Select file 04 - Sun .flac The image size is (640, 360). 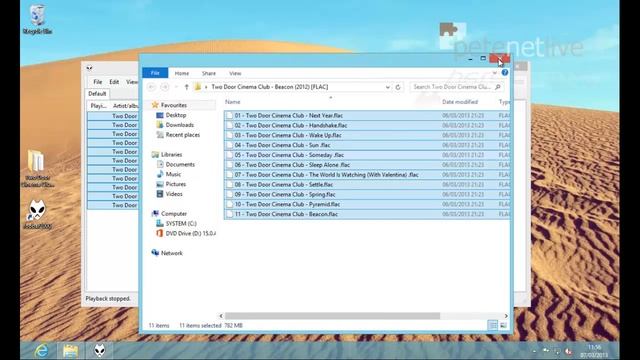[367, 145]
